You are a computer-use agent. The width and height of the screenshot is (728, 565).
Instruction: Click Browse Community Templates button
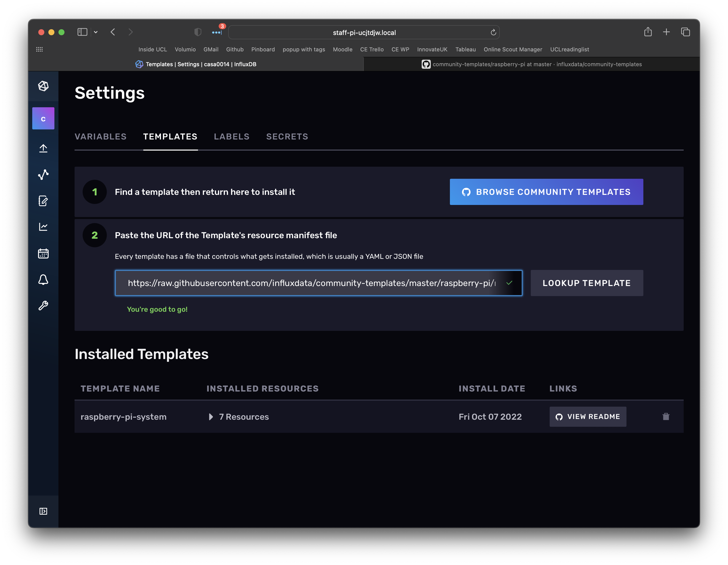[x=546, y=192]
